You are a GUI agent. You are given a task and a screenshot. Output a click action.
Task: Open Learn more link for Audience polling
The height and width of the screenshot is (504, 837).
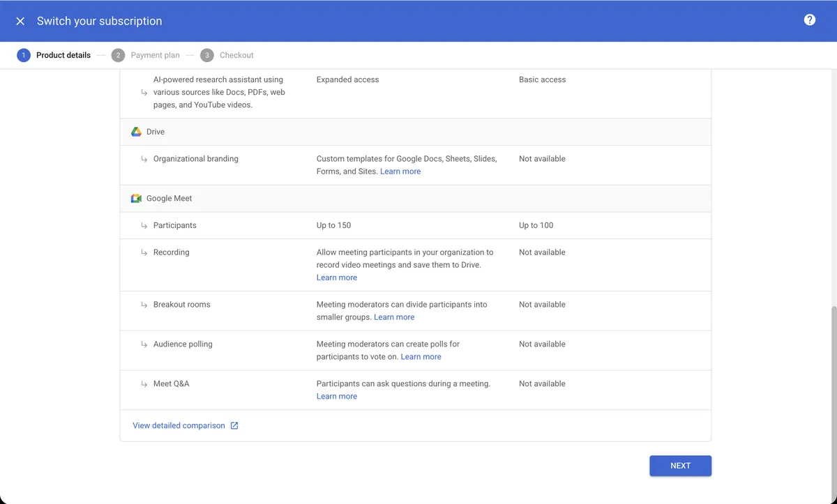pos(421,357)
